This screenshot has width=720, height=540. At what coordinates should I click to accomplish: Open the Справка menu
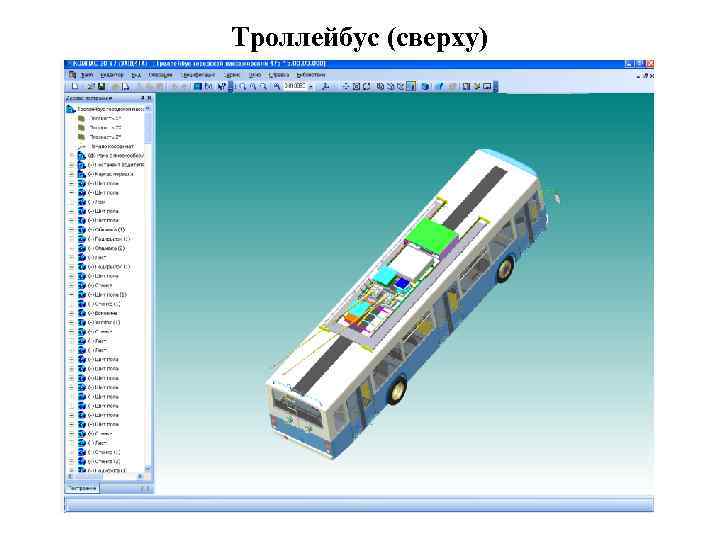pos(279,75)
